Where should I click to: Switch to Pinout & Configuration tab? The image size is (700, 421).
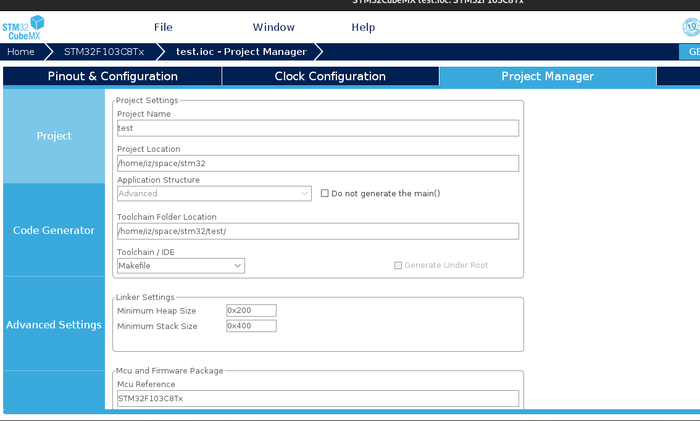[112, 76]
